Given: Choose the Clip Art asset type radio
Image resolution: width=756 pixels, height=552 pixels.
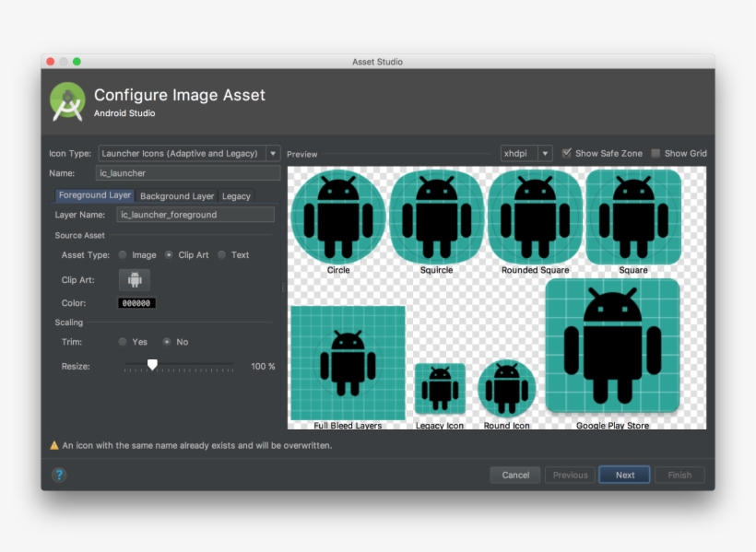Looking at the screenshot, I should [x=169, y=254].
